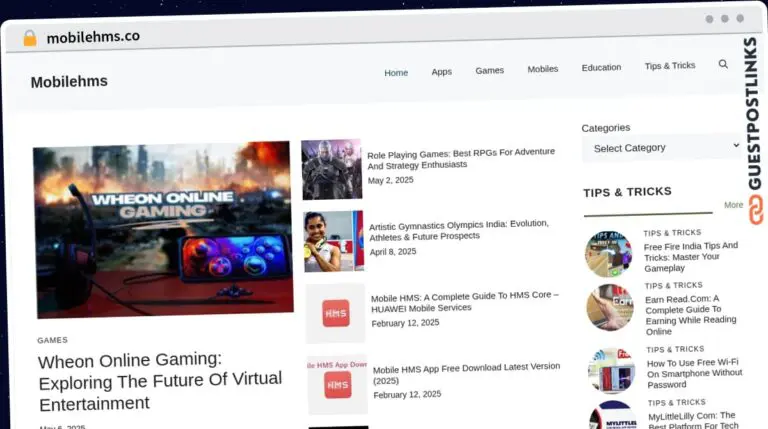This screenshot has height=429, width=768.
Task: Click the Earn Read.Com round thumbnail
Action: click(610, 308)
